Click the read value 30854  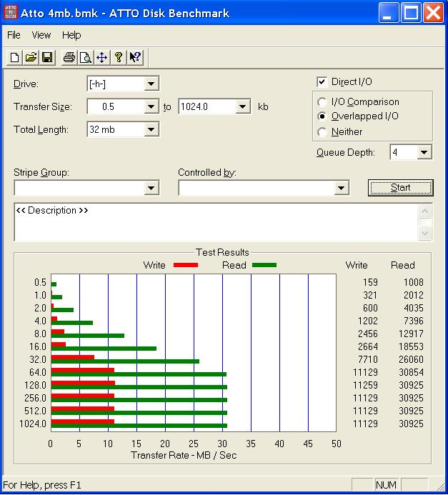[x=411, y=372]
